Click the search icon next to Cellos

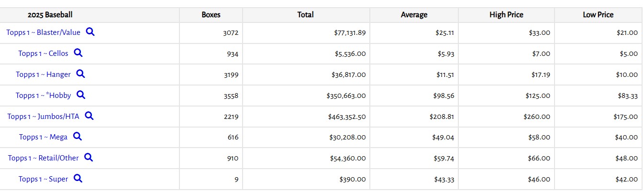tap(78, 53)
